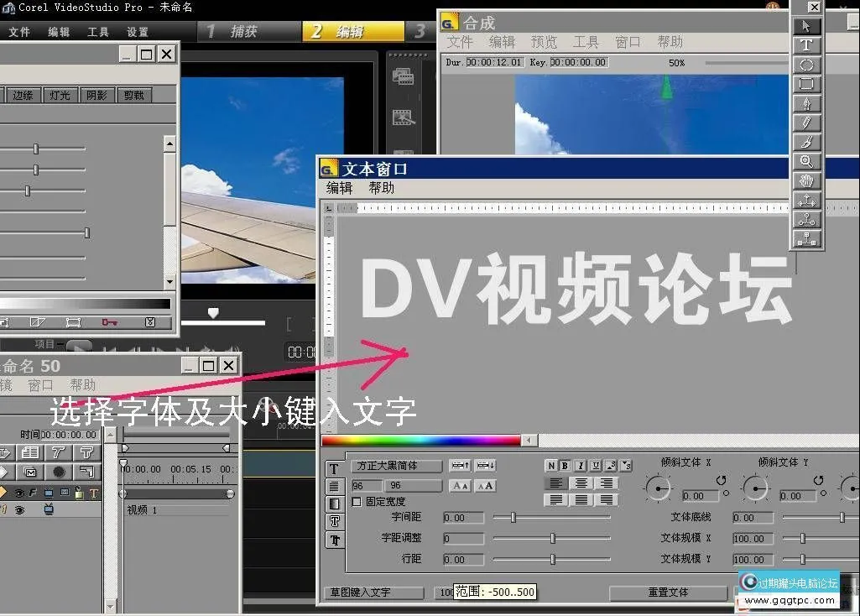Image resolution: width=860 pixels, height=616 pixels.
Task: Enable bold text formatting with the B button
Action: pyautogui.click(x=563, y=467)
